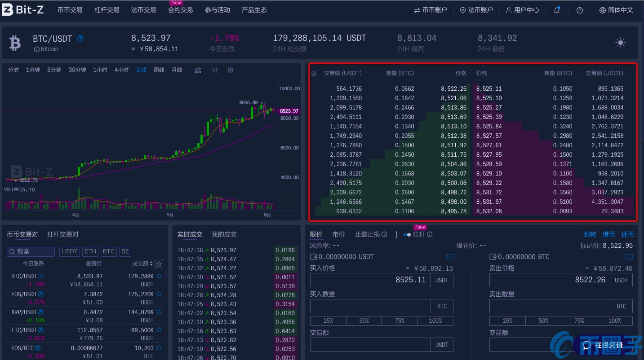Open 用户中心 user menu
The image size is (644, 360).
[x=522, y=10]
